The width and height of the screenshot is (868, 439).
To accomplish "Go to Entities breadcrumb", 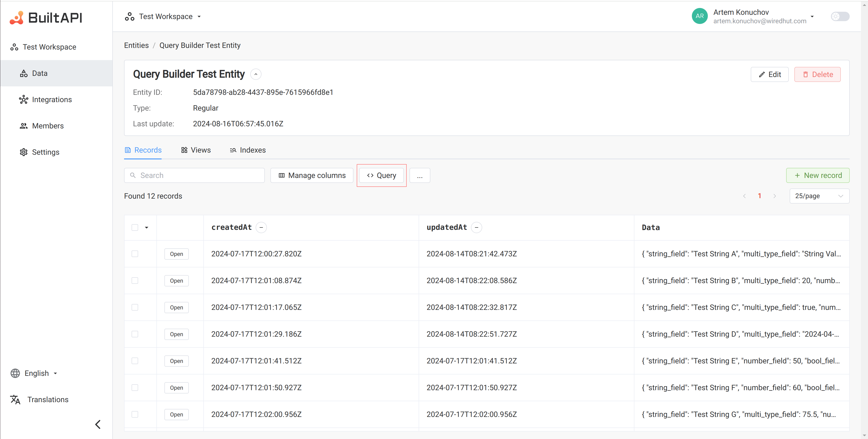I will pos(136,46).
